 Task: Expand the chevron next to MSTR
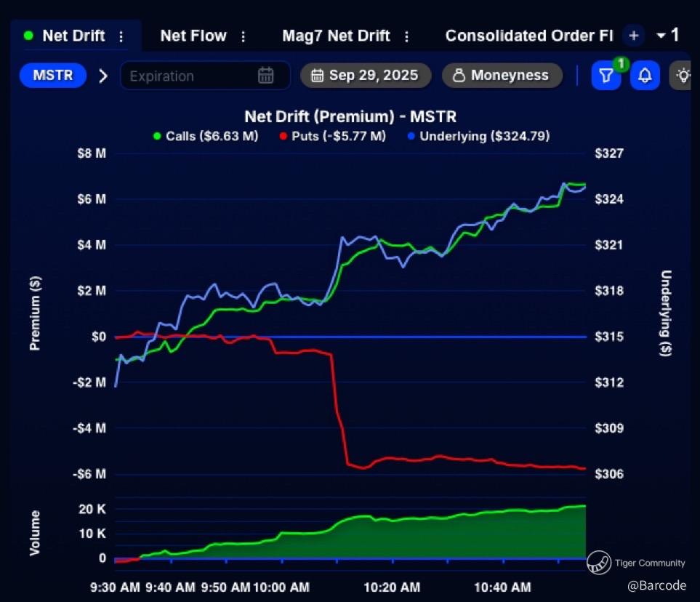click(x=103, y=76)
